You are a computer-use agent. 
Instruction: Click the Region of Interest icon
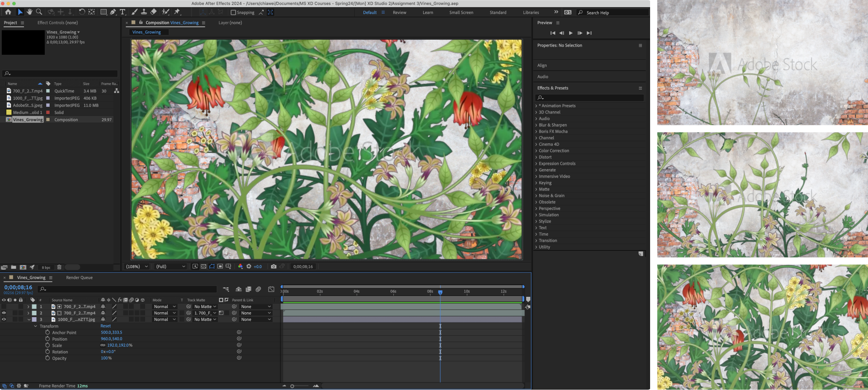(220, 266)
